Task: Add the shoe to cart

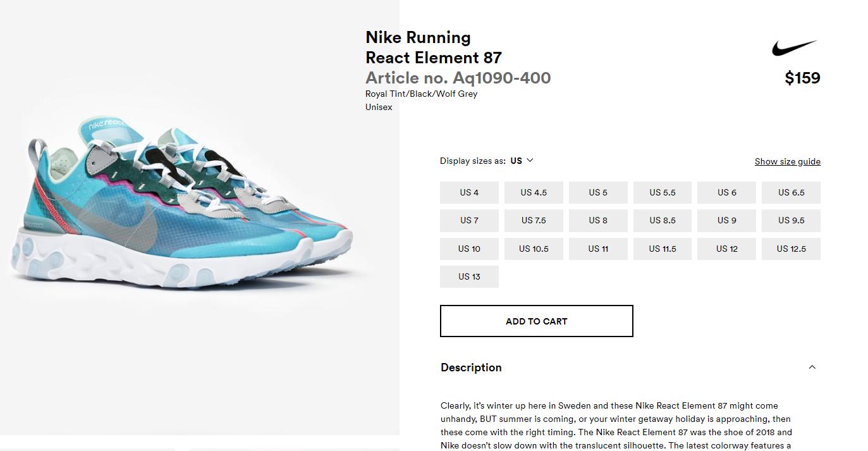Action: [x=536, y=321]
